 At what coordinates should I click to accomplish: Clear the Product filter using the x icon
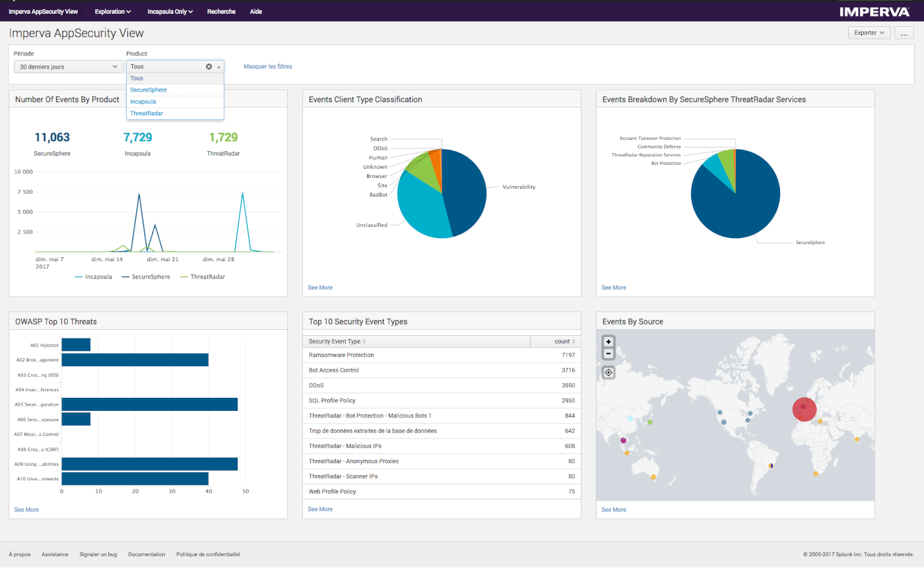coord(209,67)
